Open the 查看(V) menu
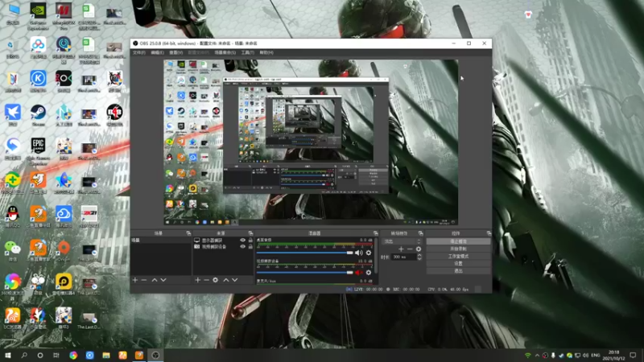 pos(175,52)
